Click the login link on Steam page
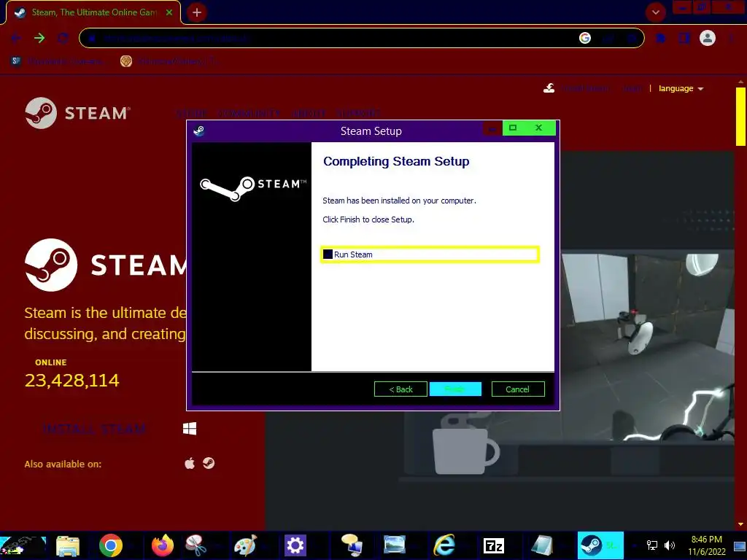Image resolution: width=747 pixels, height=560 pixels. coord(632,88)
